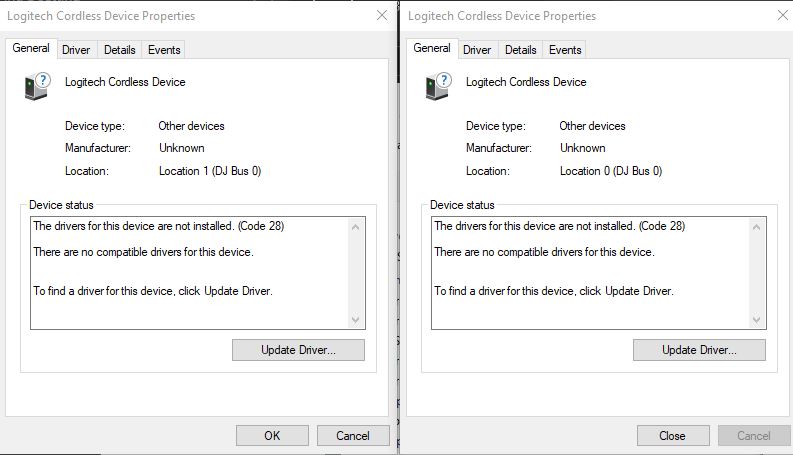Click scroll-down arrow in right Device status box

tap(757, 320)
